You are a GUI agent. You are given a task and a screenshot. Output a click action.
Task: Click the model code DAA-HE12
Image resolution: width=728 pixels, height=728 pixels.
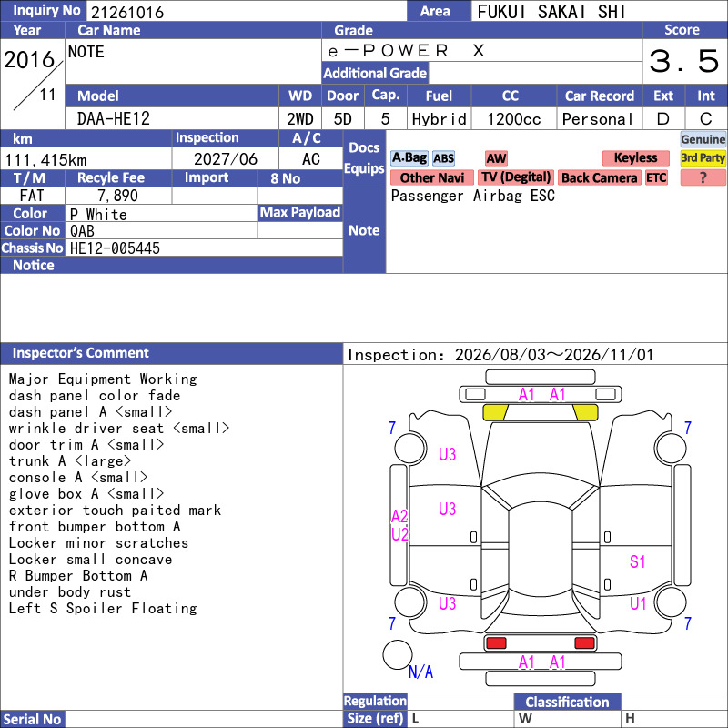pyautogui.click(x=114, y=119)
